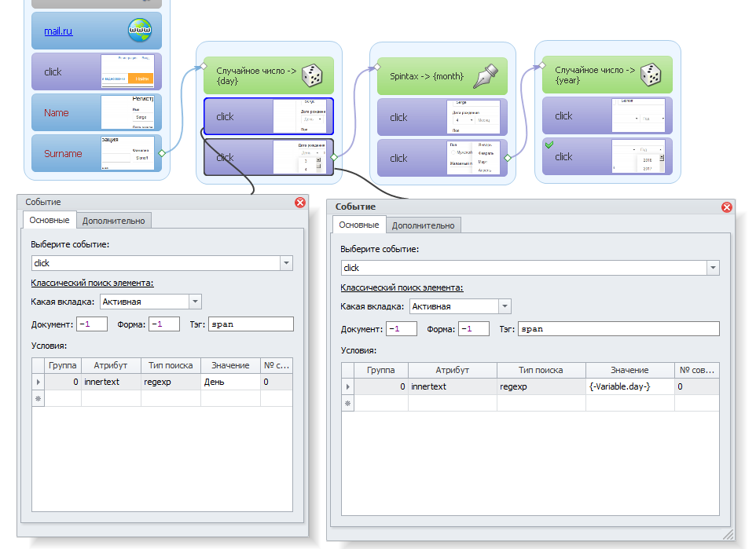
Task: Select Основные tab in right Событие dialog
Action: [358, 225]
